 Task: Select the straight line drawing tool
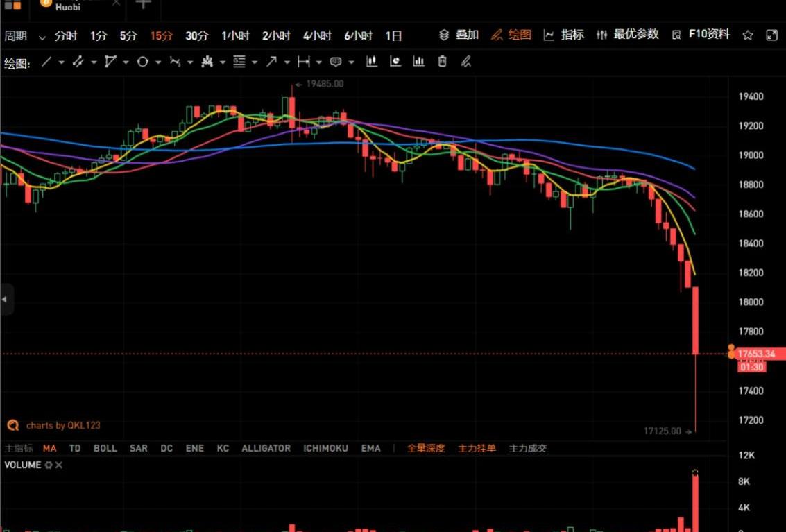46,62
